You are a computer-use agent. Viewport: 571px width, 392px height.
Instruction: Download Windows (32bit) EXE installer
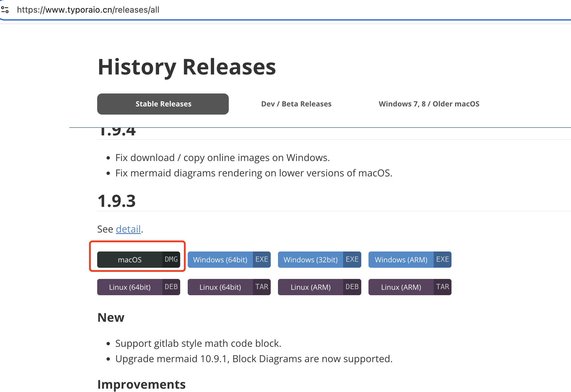[x=319, y=260]
